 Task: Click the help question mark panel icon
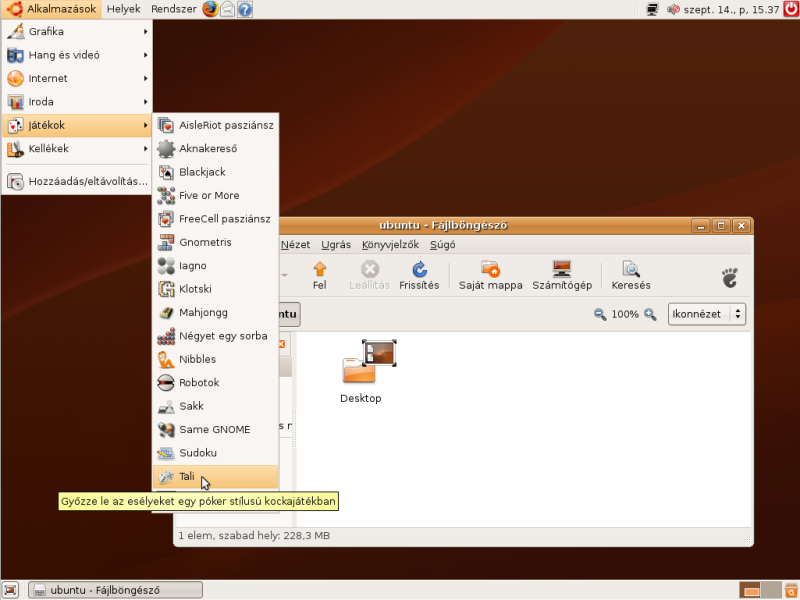245,10
